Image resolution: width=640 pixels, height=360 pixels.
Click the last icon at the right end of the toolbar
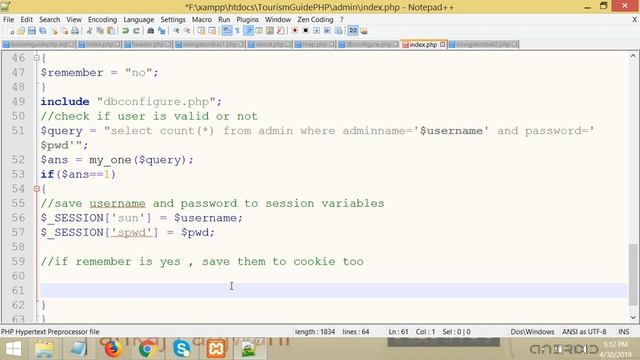[x=364, y=31]
